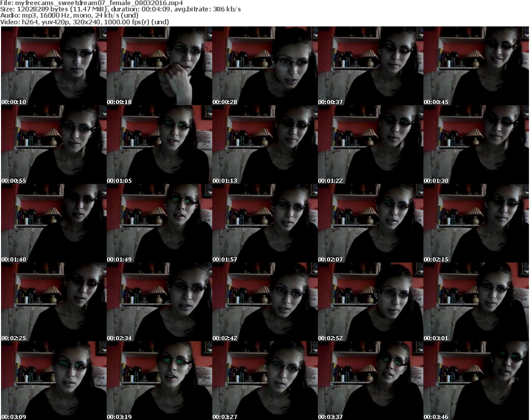Screen dimensions: 530x420
Task: Click the frame timestamped 00:03:46
Action: click(x=476, y=381)
